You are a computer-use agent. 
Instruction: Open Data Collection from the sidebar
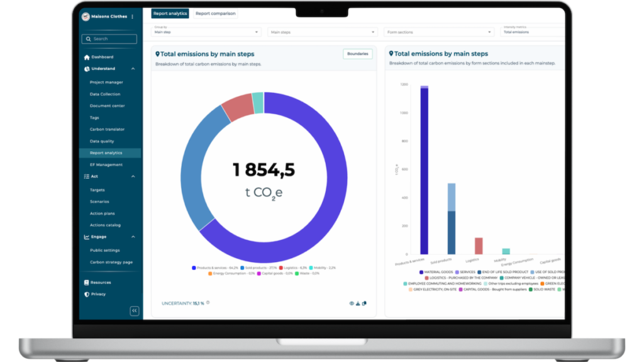click(105, 94)
